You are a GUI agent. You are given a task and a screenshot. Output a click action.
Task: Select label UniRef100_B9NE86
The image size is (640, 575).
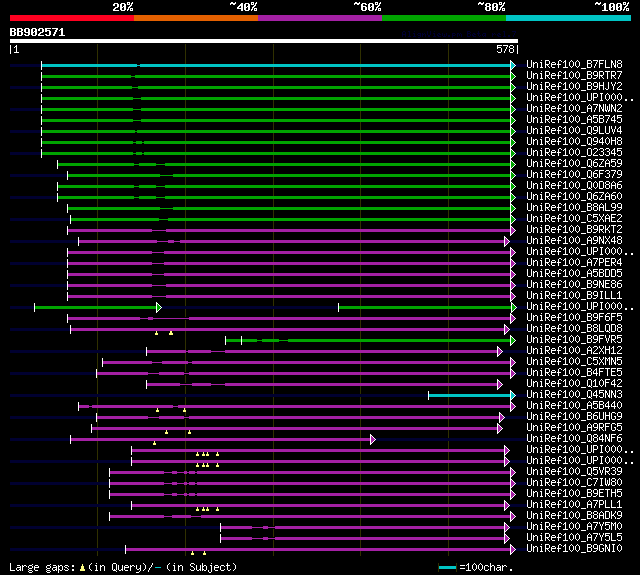574,284
